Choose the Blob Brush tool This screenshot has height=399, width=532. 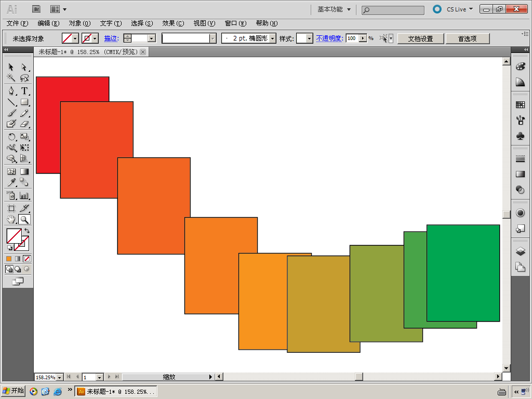tap(11, 124)
